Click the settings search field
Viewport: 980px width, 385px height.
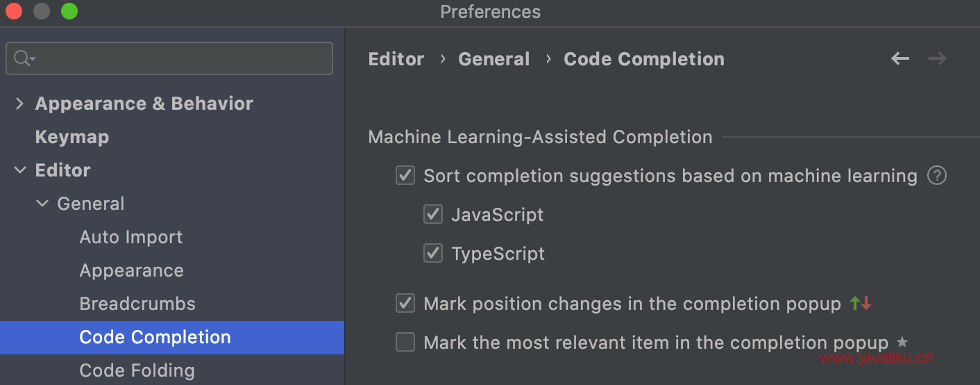pyautogui.click(x=169, y=58)
